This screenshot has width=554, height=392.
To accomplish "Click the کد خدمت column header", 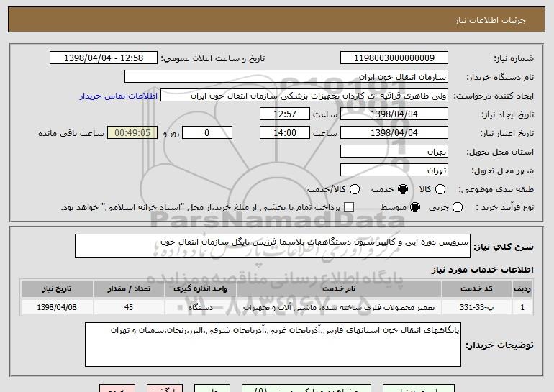I will pyautogui.click(x=476, y=289).
